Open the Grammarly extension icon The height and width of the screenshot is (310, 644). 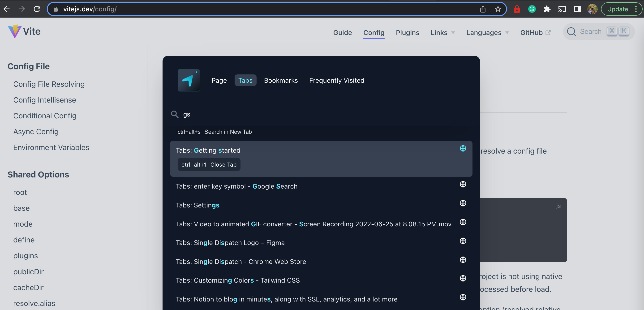532,9
